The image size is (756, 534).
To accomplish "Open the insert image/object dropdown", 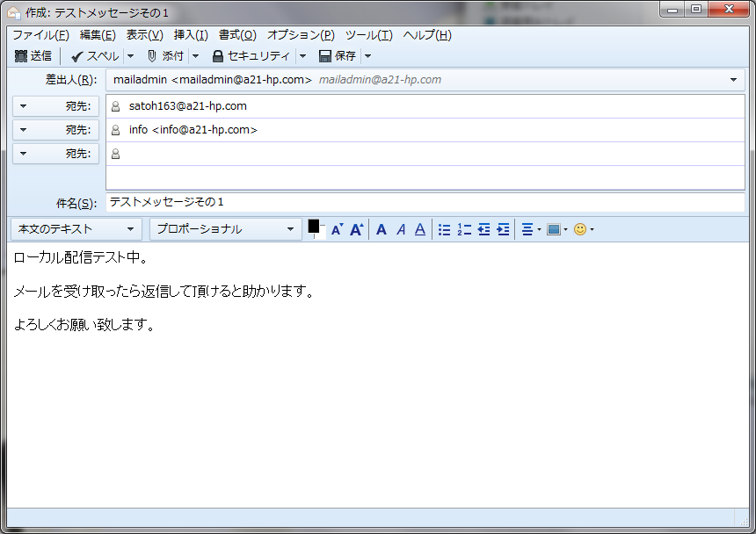I will tap(556, 230).
